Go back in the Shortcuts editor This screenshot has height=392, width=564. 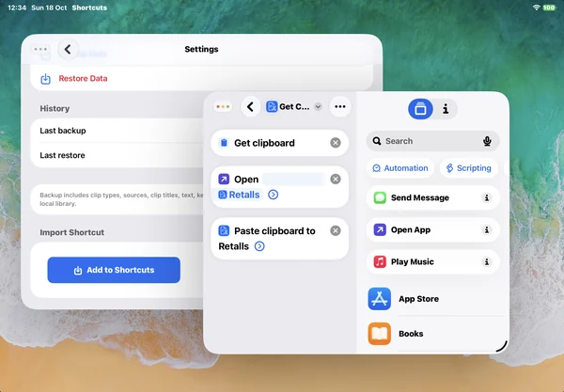click(250, 107)
